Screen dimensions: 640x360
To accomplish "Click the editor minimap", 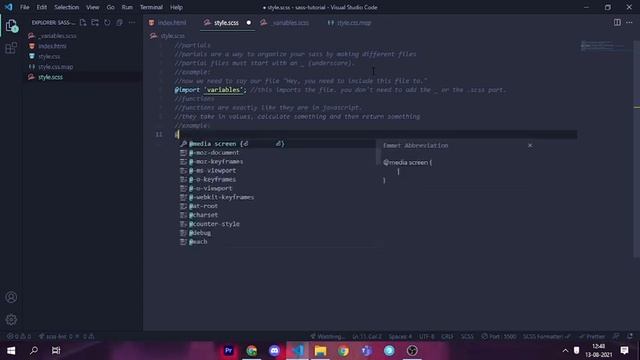I will tap(606, 46).
